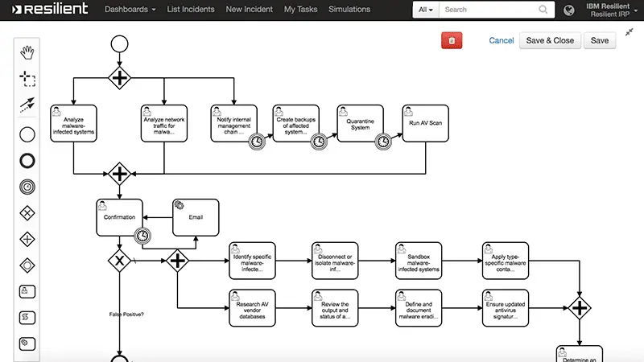Pick the parallel gateway tool in palette
The width and height of the screenshot is (644, 362).
[27, 239]
